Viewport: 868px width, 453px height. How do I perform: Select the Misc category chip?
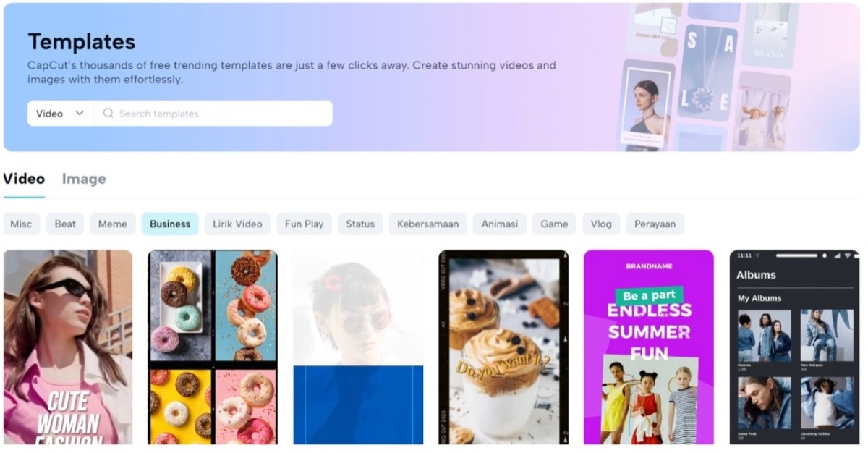[x=21, y=224]
